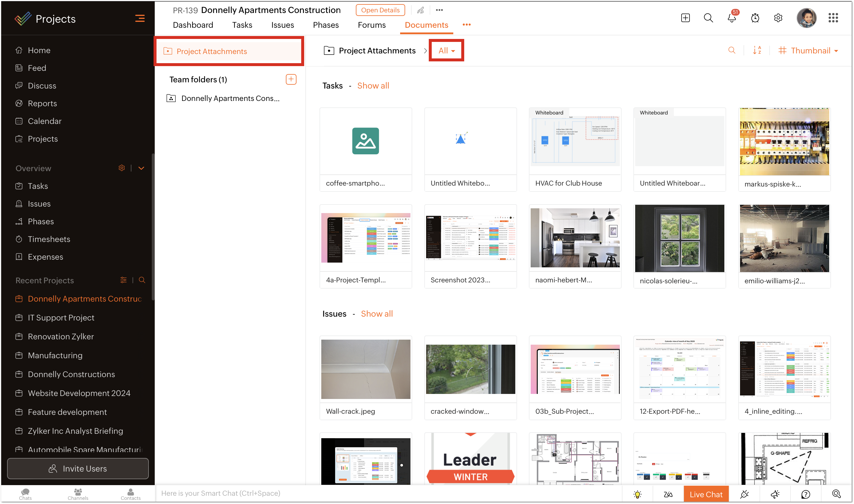The image size is (854, 504).
Task: Click the sort A-Z icon in documents toolbar
Action: [x=757, y=50]
